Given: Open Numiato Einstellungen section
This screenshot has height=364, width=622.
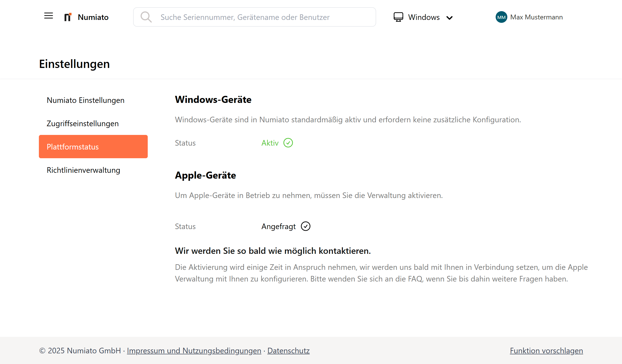Looking at the screenshot, I should (x=93, y=100).
